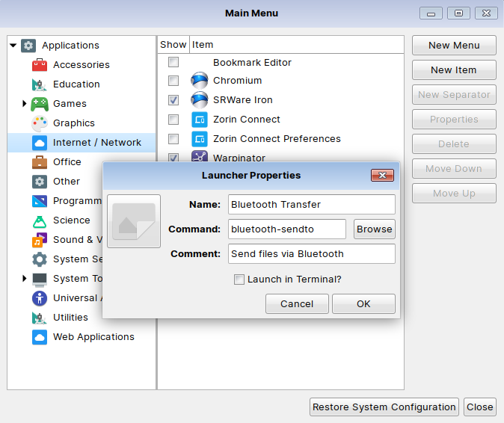This screenshot has width=504, height=423.
Task: Uncheck Show checkbox for Warpinator
Action: tap(173, 157)
